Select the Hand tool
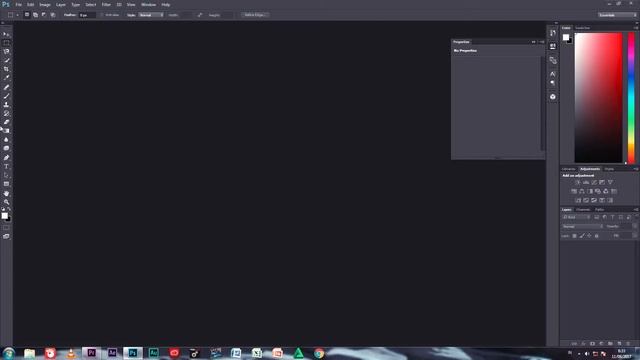 6,193
